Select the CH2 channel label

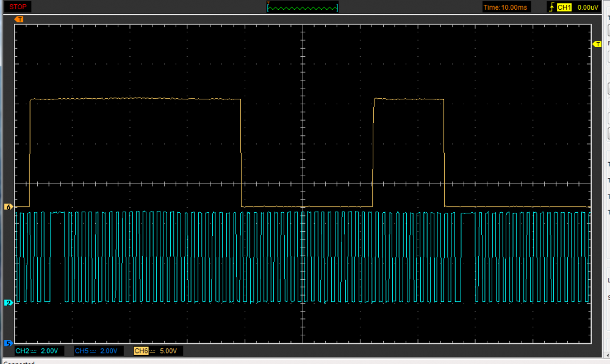tap(23, 351)
